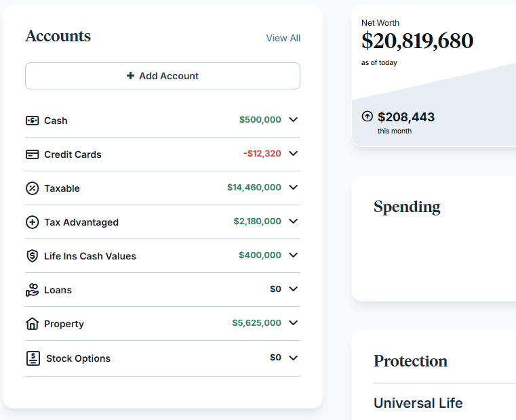The width and height of the screenshot is (516, 420).
Task: Expand the Property row chevron
Action: [293, 323]
